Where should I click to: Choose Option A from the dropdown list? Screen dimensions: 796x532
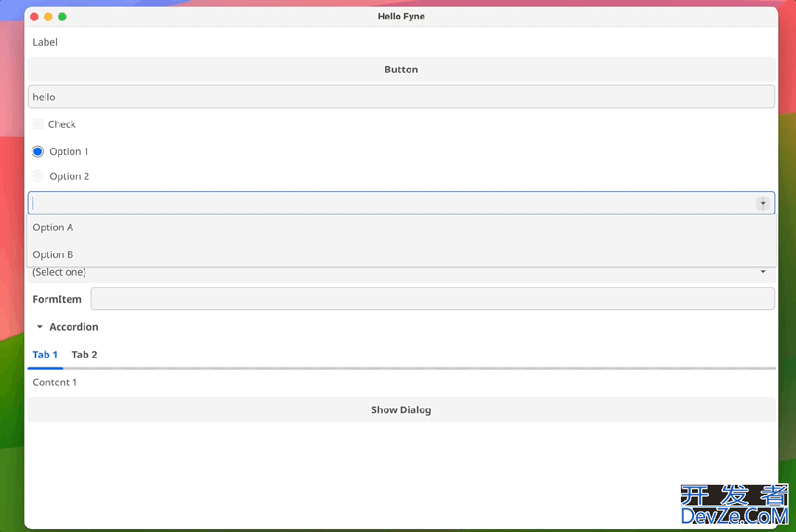(401, 227)
